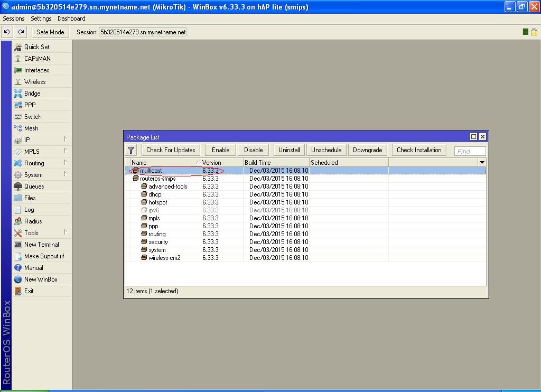Expand the Routing submenu
This screenshot has height=392, width=541.
click(34, 163)
